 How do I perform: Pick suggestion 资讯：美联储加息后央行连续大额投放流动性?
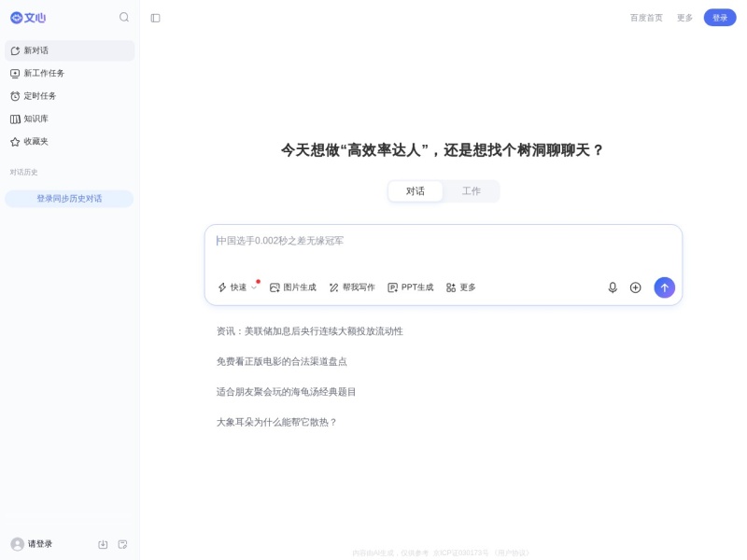tap(310, 331)
